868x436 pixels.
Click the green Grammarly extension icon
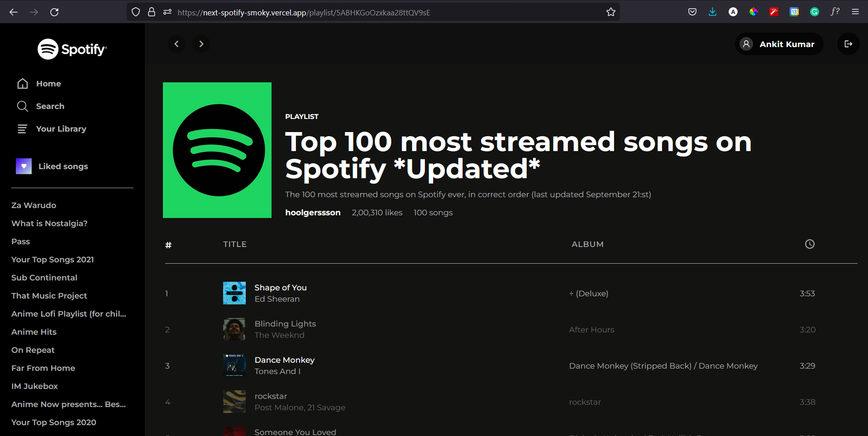(x=815, y=12)
